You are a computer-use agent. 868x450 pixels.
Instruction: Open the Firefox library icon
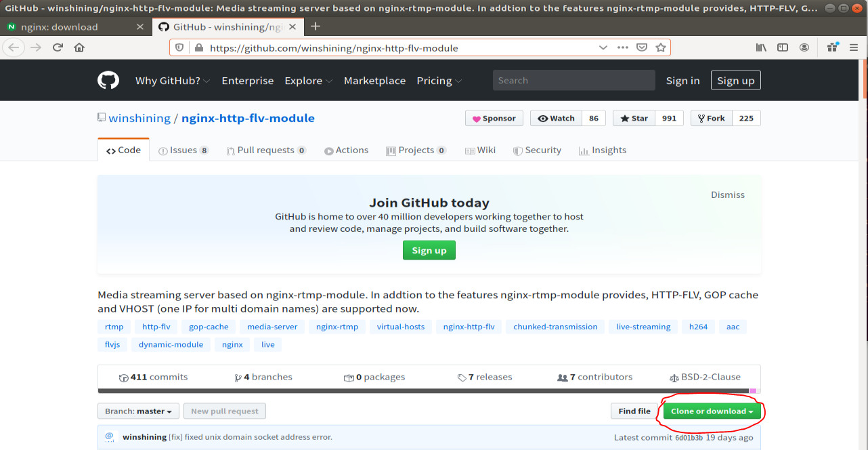(x=761, y=47)
